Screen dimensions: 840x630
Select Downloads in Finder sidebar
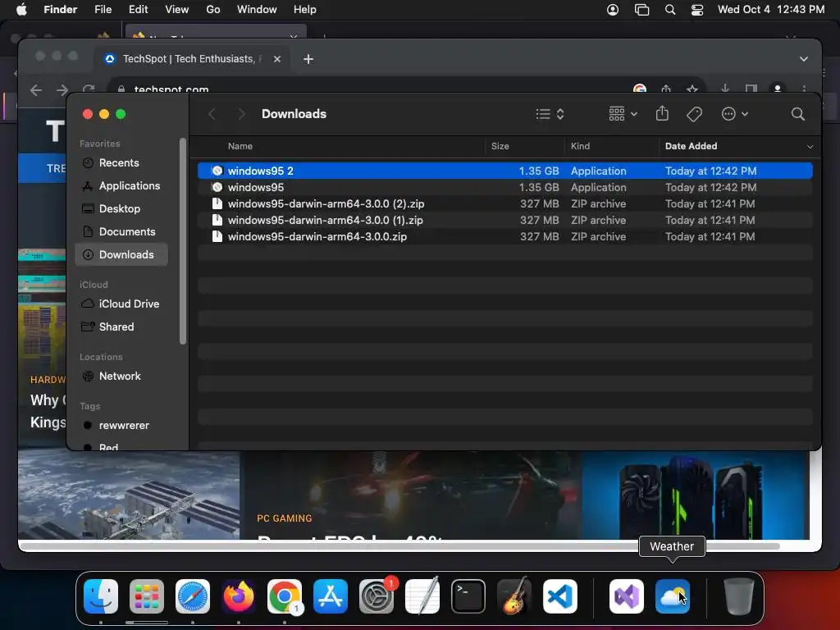[121, 255]
